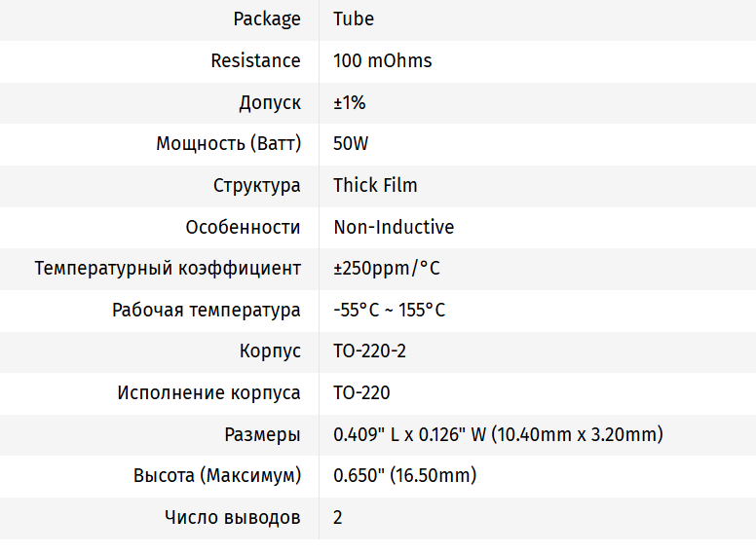
Task: Select the 'Структура' label
Action: click(x=257, y=185)
